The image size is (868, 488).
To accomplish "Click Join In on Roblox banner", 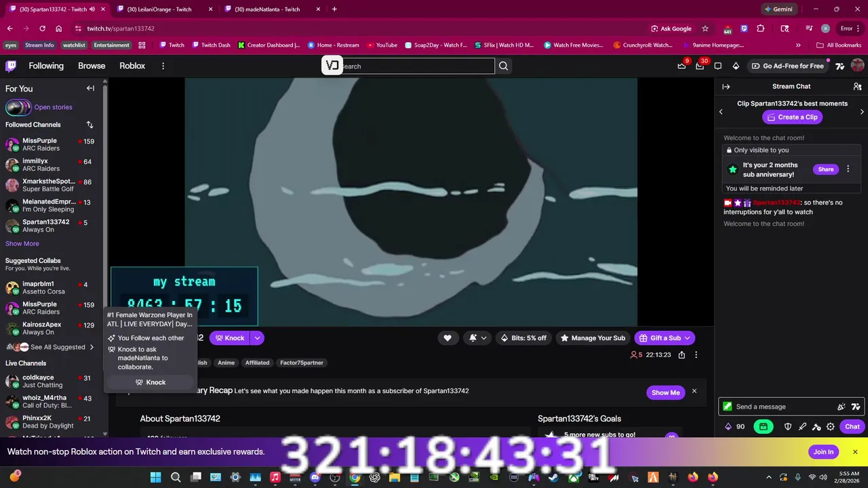I will (x=823, y=452).
